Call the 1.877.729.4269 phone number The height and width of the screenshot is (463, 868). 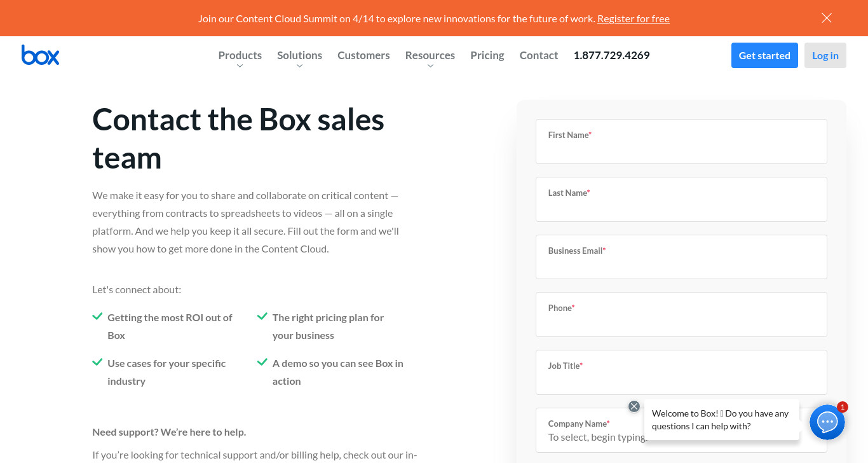611,55
